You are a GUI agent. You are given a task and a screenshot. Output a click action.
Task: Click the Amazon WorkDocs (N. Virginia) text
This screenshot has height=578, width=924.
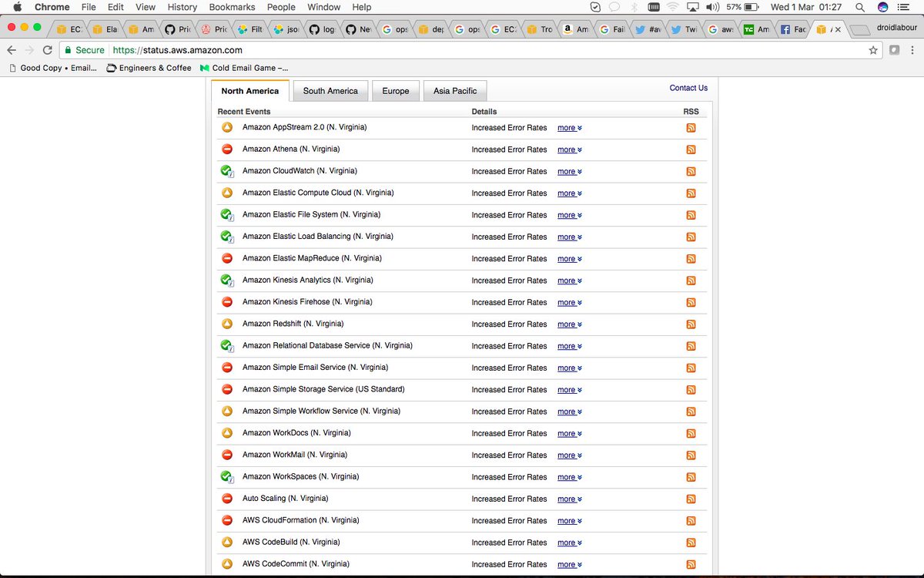(296, 433)
